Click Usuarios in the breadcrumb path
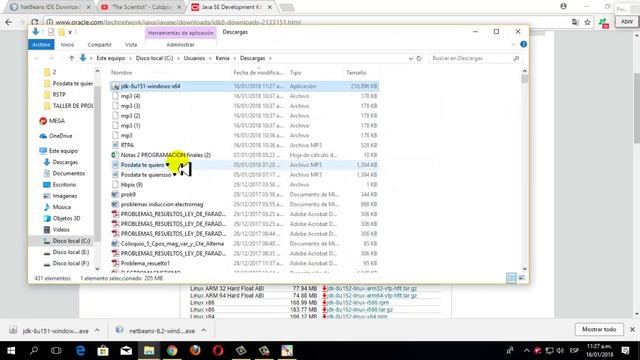The width and height of the screenshot is (640, 360). (194, 58)
